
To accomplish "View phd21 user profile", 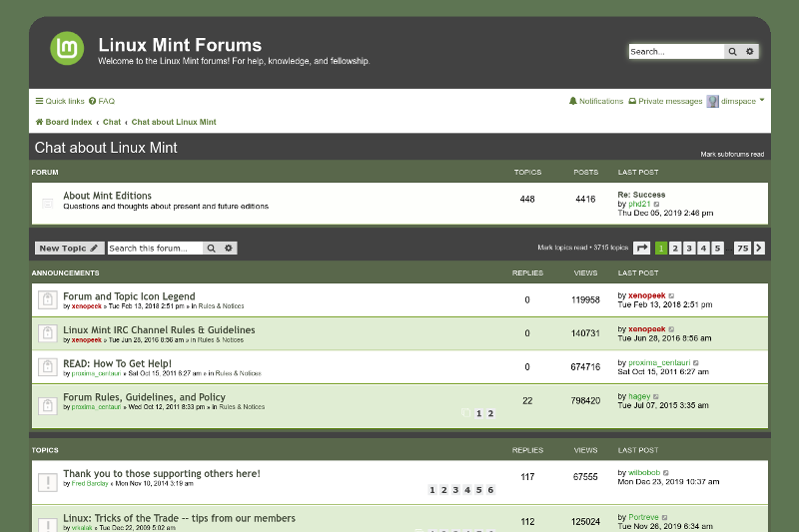I will point(639,205).
